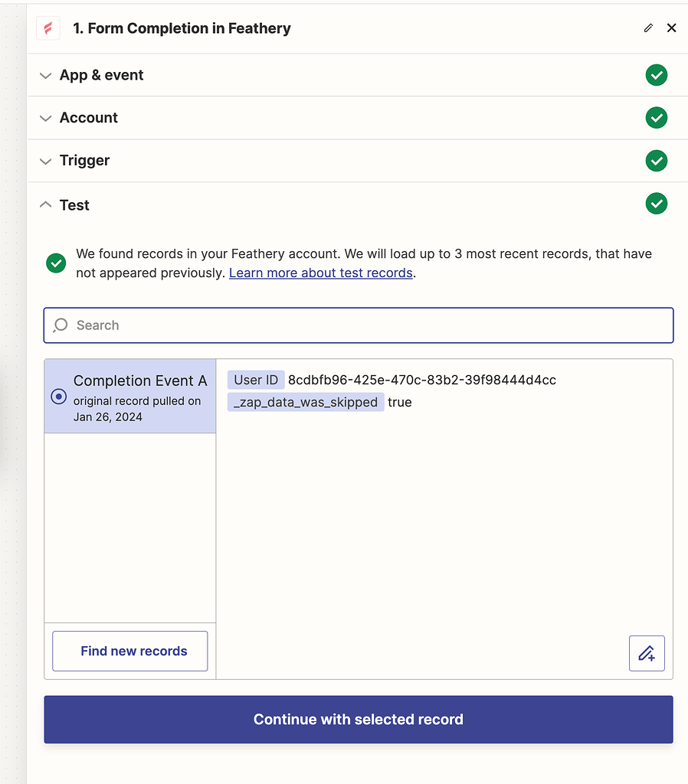This screenshot has width=688, height=784.
Task: Click the User ID field label pill
Action: coord(256,380)
